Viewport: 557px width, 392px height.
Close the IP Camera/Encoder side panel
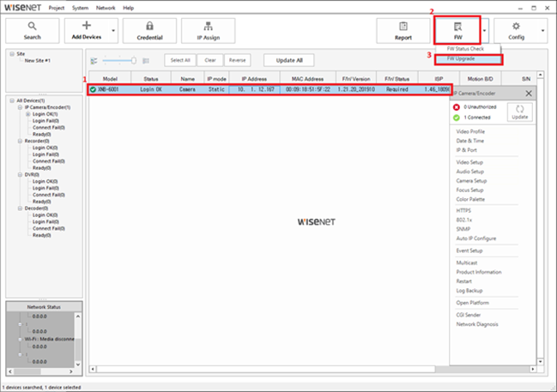(528, 93)
